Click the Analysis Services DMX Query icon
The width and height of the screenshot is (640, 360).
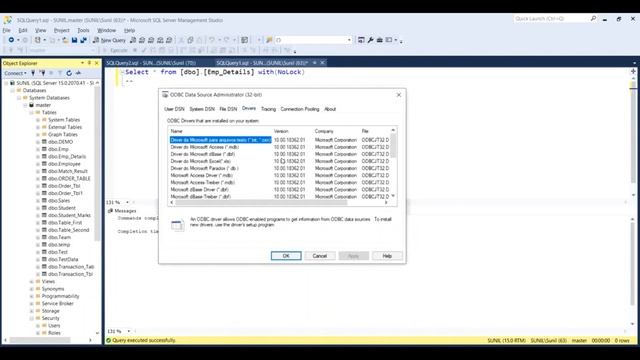151,40
